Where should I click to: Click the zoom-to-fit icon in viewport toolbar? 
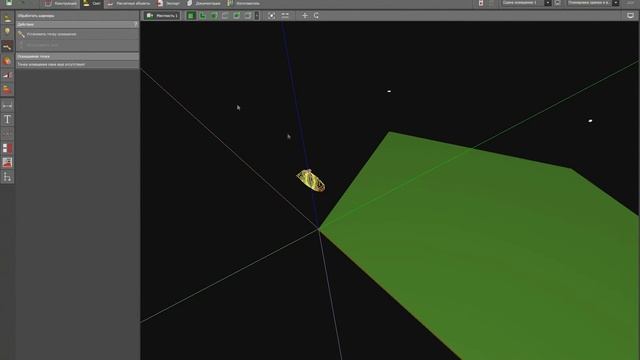(x=271, y=16)
